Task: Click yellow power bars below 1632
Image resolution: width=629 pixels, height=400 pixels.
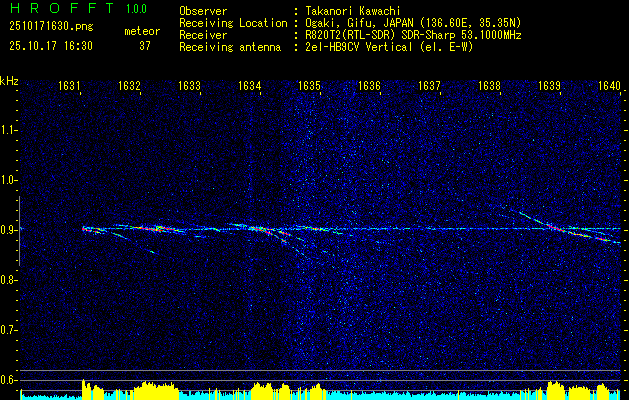Action: point(156,390)
